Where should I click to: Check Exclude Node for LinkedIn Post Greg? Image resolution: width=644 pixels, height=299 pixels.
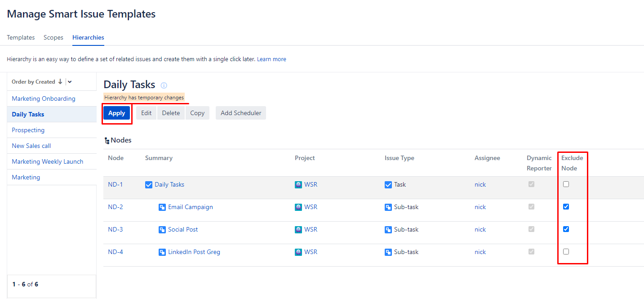coord(566,252)
